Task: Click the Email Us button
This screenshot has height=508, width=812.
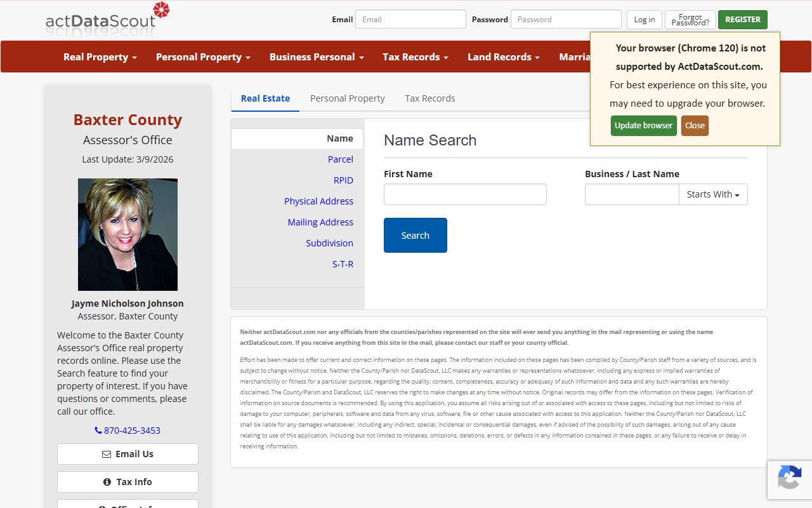Action: [x=128, y=454]
